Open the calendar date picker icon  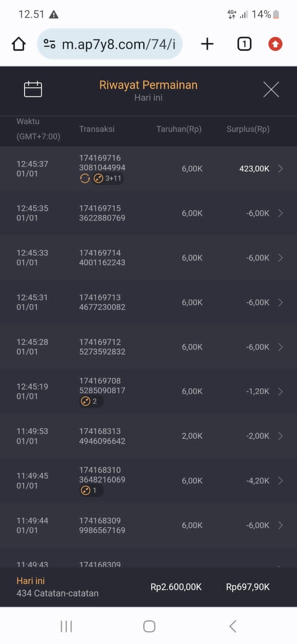click(x=33, y=89)
